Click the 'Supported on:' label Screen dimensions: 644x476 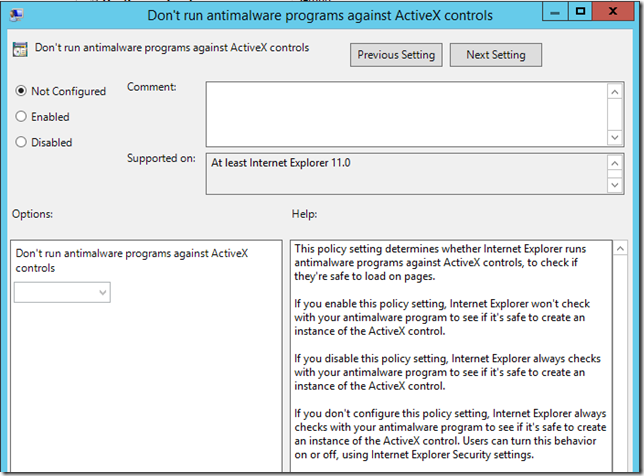(x=161, y=159)
